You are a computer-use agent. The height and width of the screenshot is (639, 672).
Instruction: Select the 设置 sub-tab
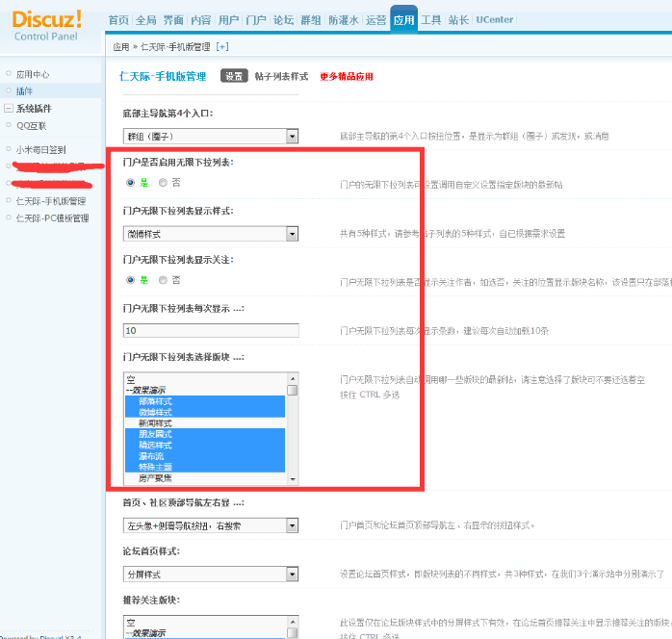pyautogui.click(x=234, y=76)
